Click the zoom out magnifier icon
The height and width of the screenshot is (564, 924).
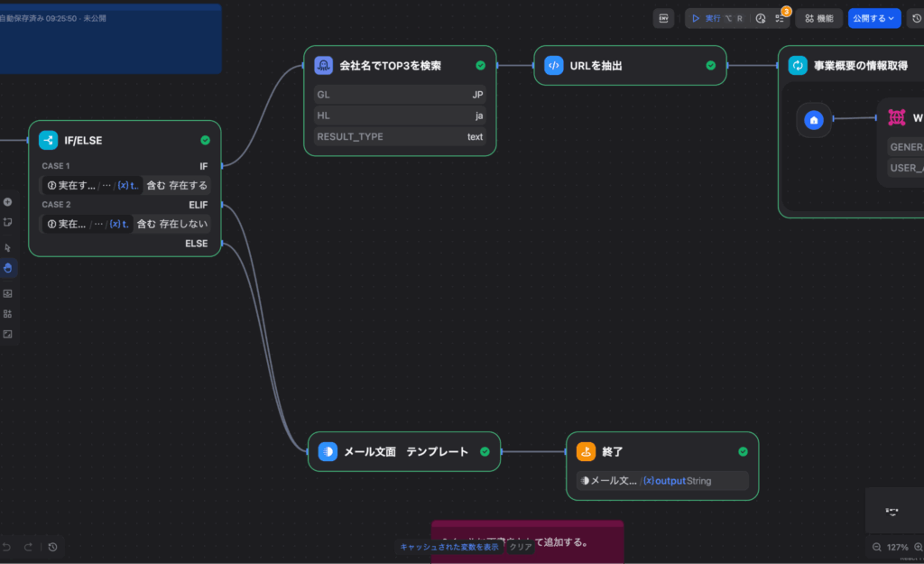(876, 547)
